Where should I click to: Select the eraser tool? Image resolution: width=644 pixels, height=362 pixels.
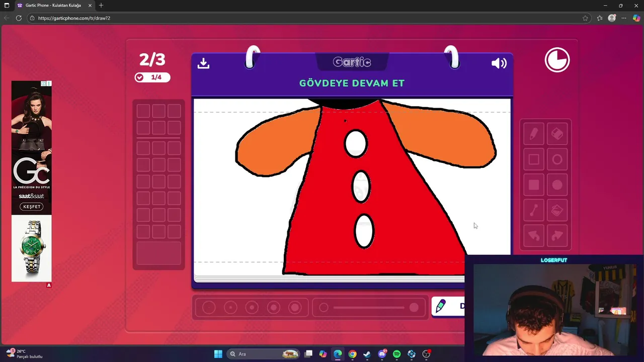point(557,134)
